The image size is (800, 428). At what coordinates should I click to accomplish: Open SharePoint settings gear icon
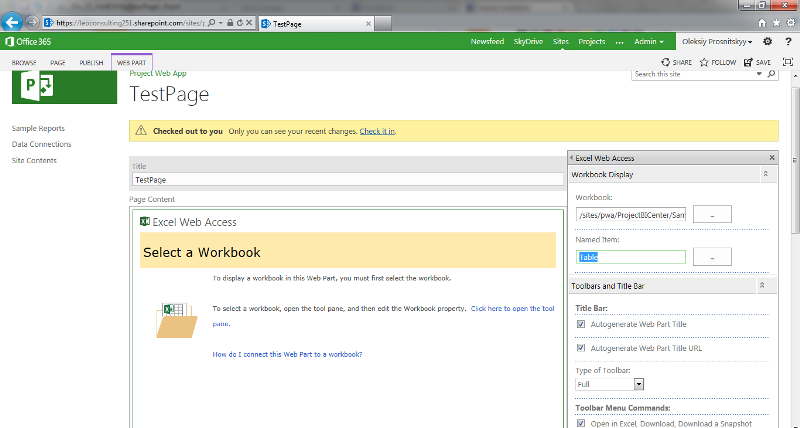pyautogui.click(x=767, y=42)
